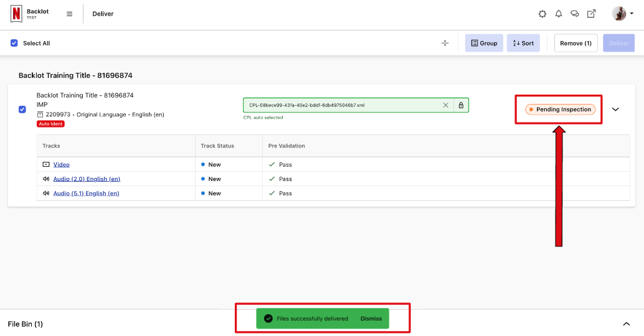Image resolution: width=644 pixels, height=336 pixels.
Task: Expand the File Bin panel chevron
Action: [627, 324]
